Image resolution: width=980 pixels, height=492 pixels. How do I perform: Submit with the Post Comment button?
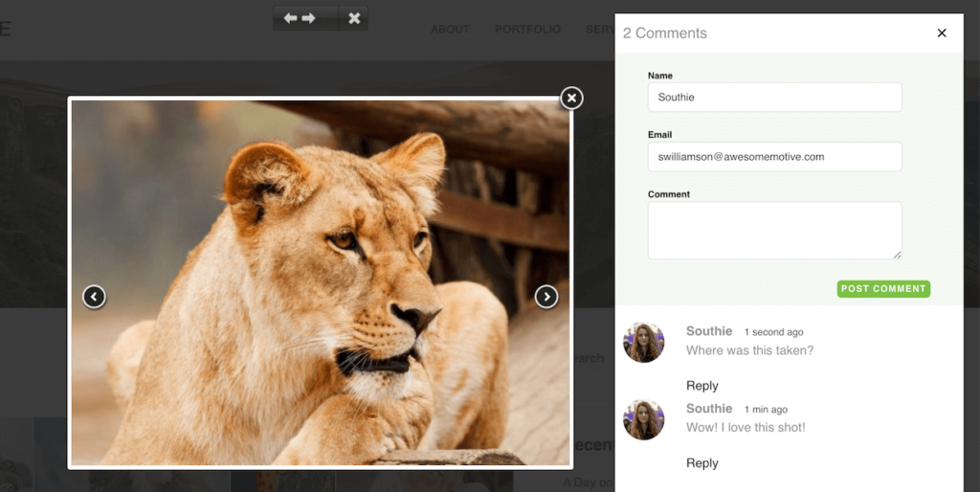(x=883, y=289)
